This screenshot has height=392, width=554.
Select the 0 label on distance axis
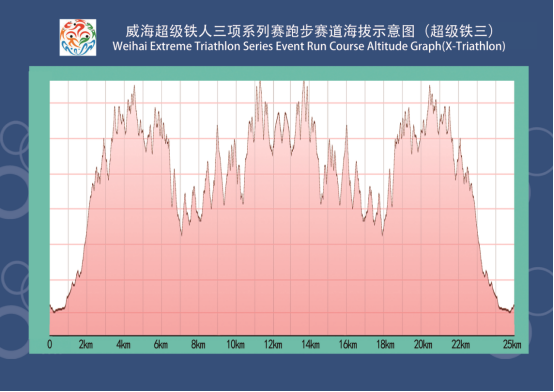tap(49, 344)
